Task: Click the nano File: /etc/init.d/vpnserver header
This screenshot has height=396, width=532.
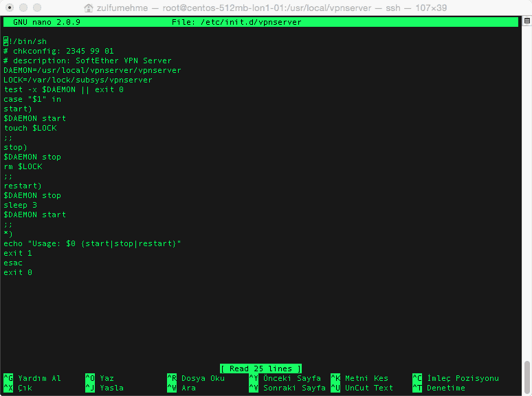Action: 236,22
